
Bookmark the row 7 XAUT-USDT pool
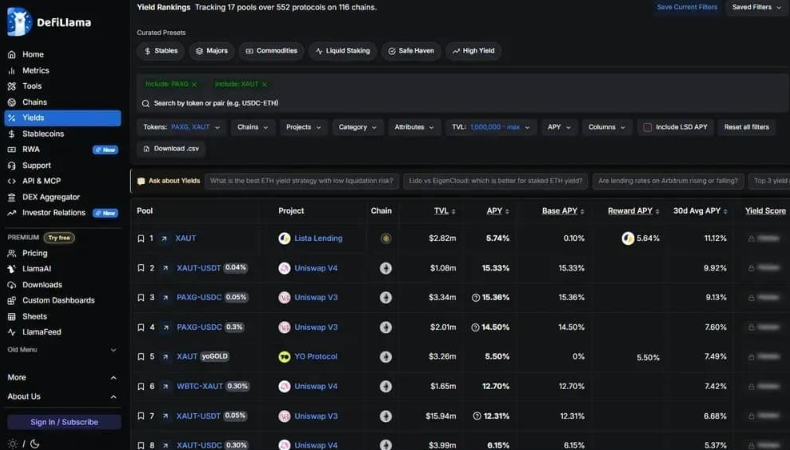(141, 416)
